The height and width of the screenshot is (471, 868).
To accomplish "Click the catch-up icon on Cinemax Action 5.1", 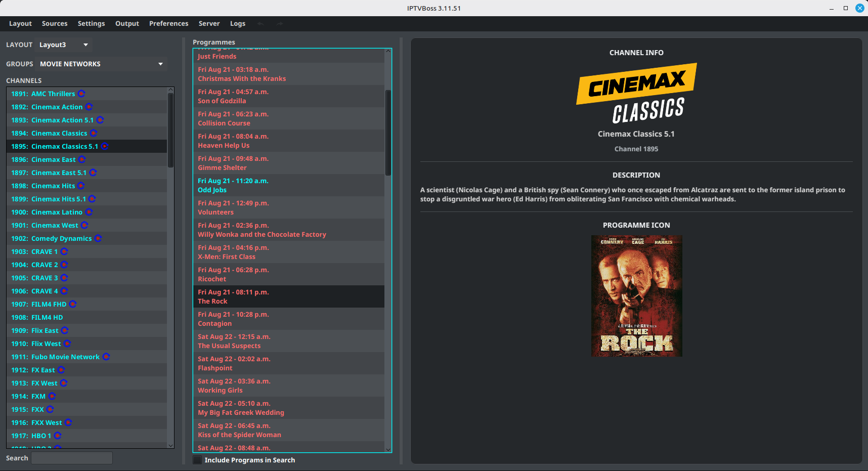I will [100, 120].
